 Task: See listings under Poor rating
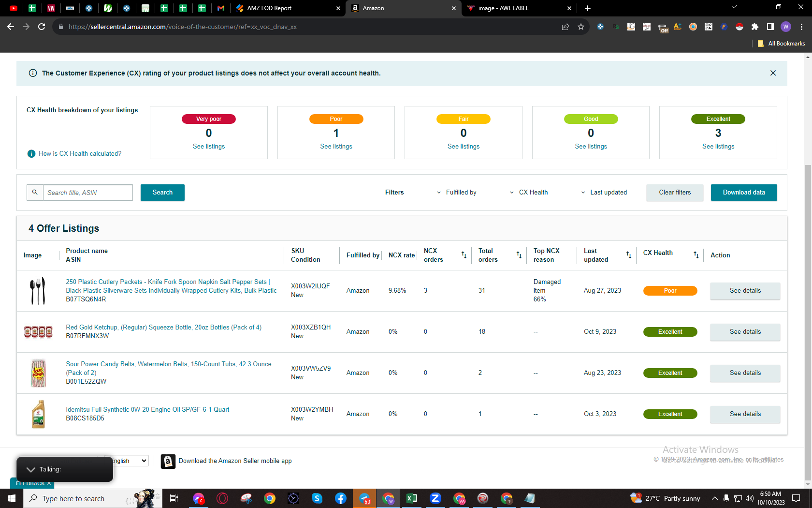[x=336, y=147]
